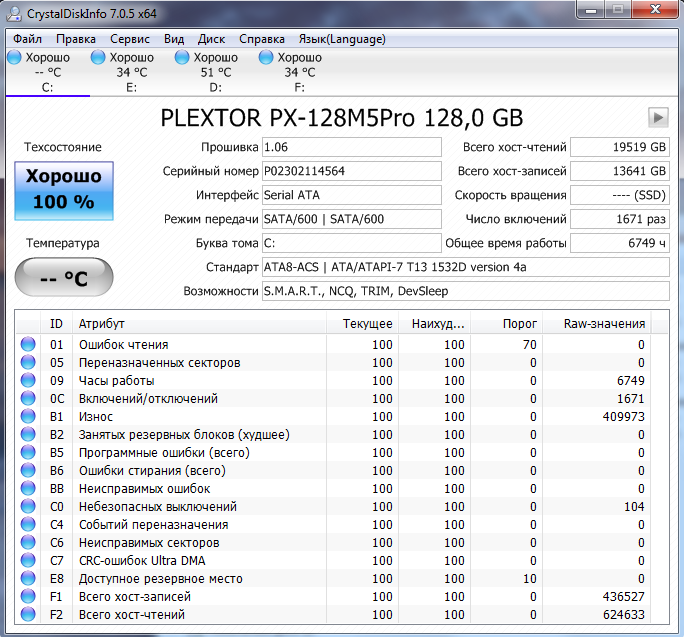Click raw value 104 for Небезопасных выключений
This screenshot has height=637, width=684.
tap(634, 507)
